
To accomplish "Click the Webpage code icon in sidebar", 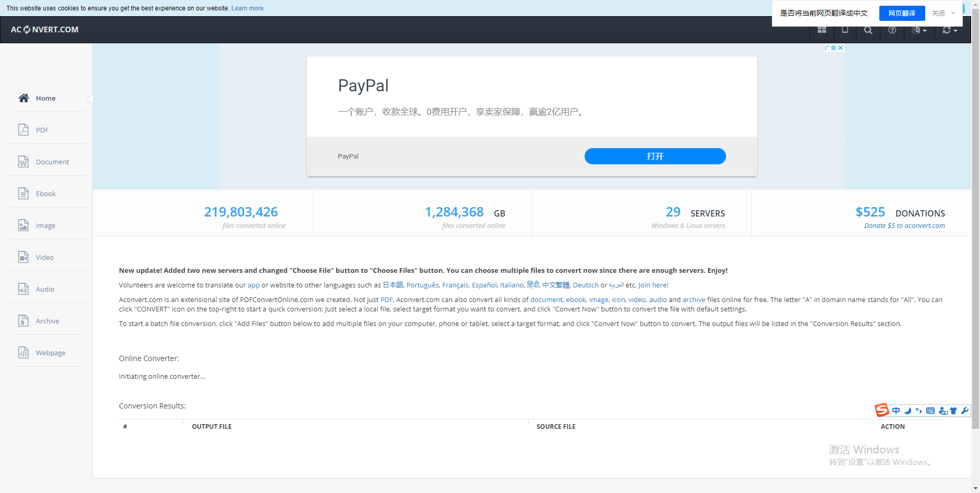I will 23,353.
